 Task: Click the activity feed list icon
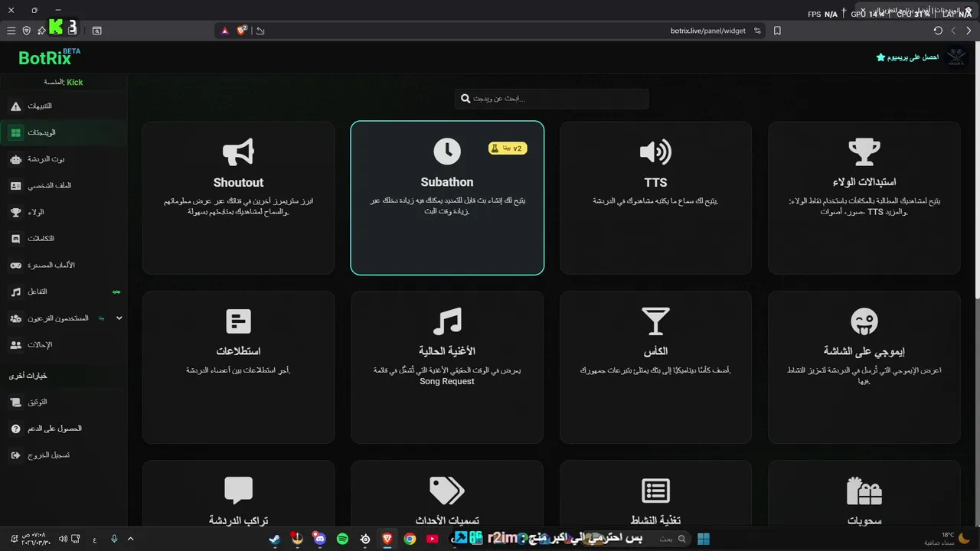[655, 491]
